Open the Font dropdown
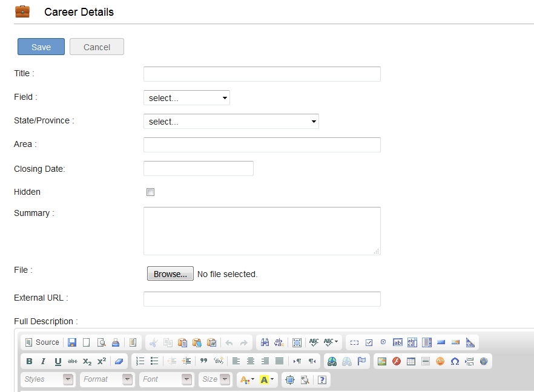Viewport: 534px width, 392px height. pyautogui.click(x=166, y=379)
